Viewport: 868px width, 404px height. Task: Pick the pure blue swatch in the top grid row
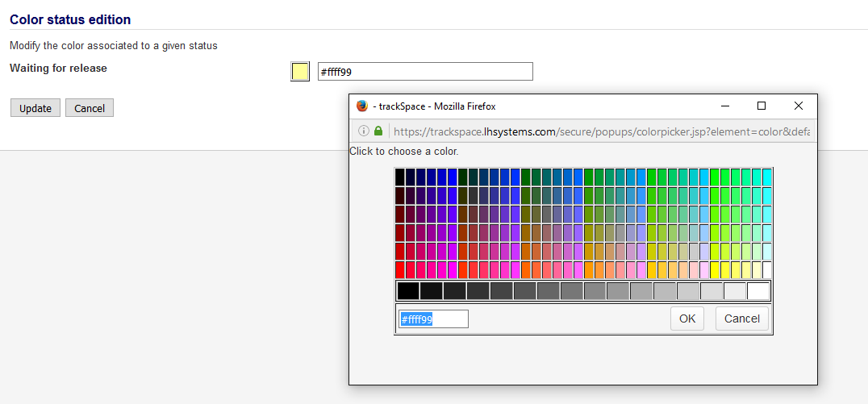(453, 177)
